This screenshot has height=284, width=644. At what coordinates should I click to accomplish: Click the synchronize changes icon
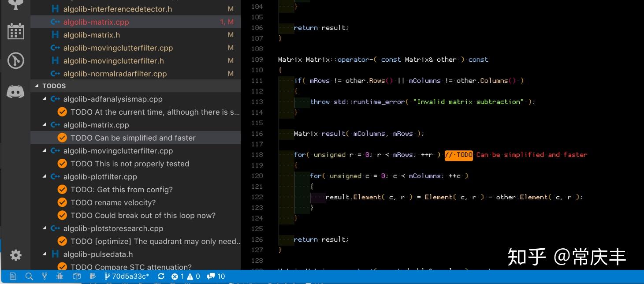[x=161, y=277]
